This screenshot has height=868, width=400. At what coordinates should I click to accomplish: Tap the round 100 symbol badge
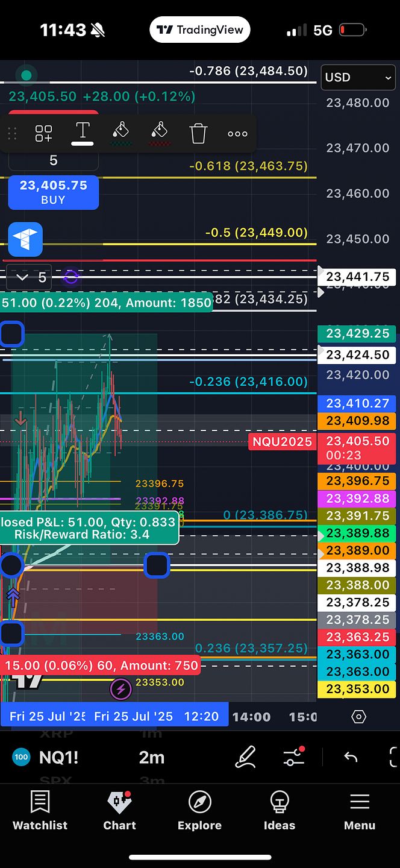[x=21, y=757]
